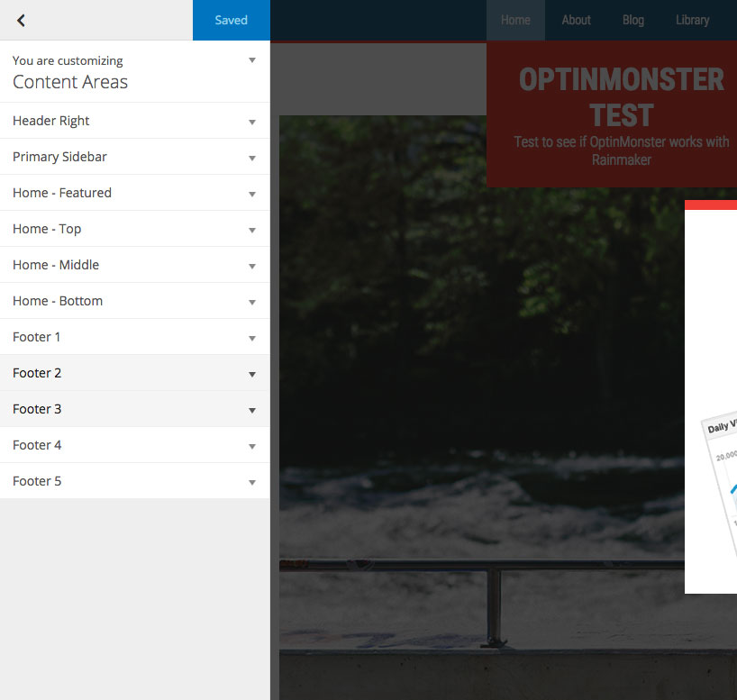
Task: Click the back arrow in the customizer header
Action: tap(21, 20)
